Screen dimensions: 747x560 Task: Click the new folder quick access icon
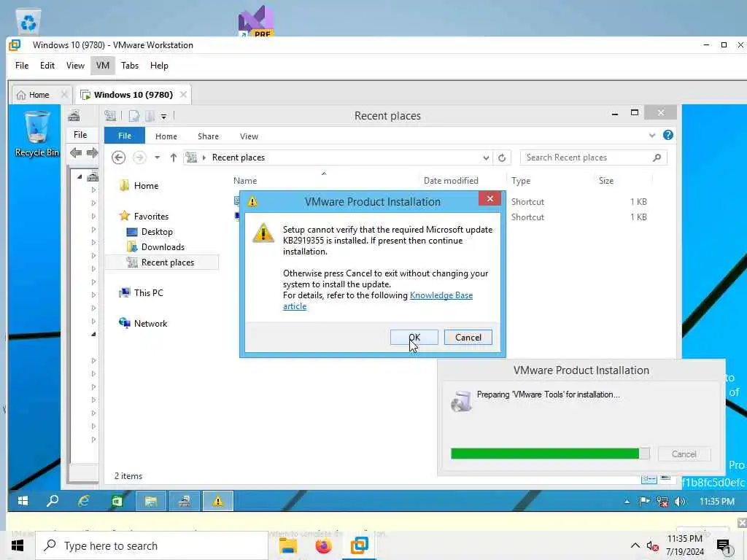(x=150, y=116)
